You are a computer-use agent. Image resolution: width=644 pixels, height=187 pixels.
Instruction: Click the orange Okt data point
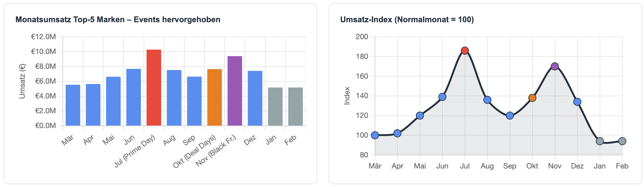[x=532, y=98]
